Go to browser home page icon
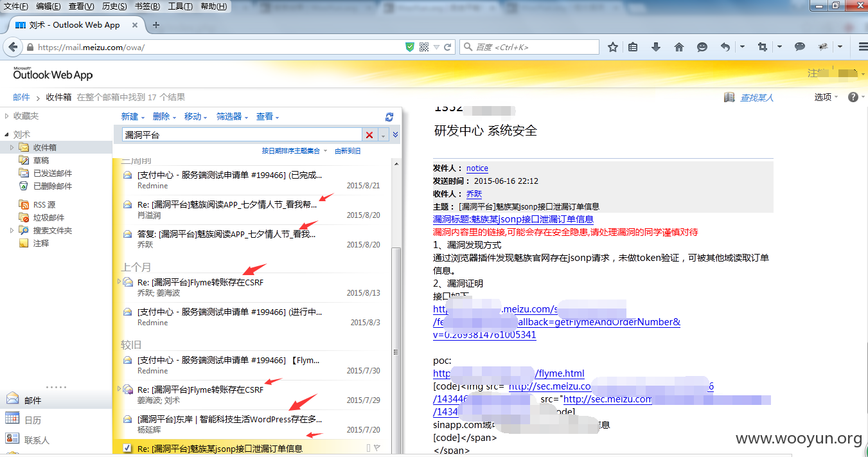Screen dimensions: 868x457 tap(679, 47)
